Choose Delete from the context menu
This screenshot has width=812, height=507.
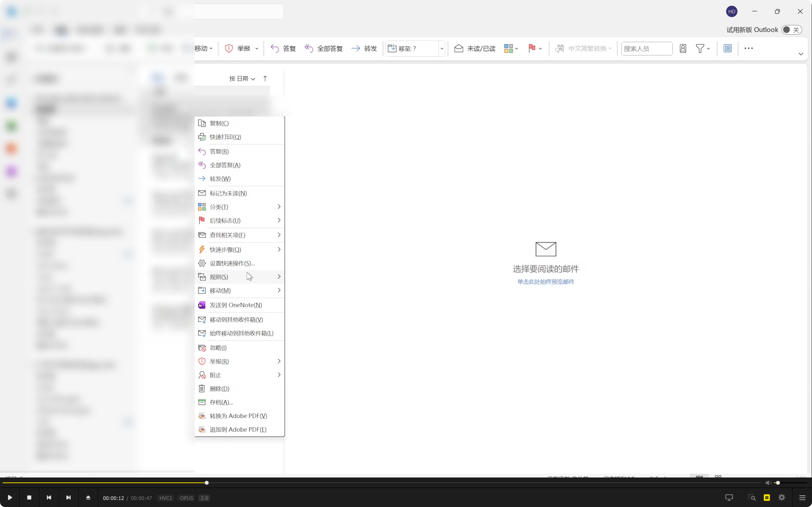(219, 388)
